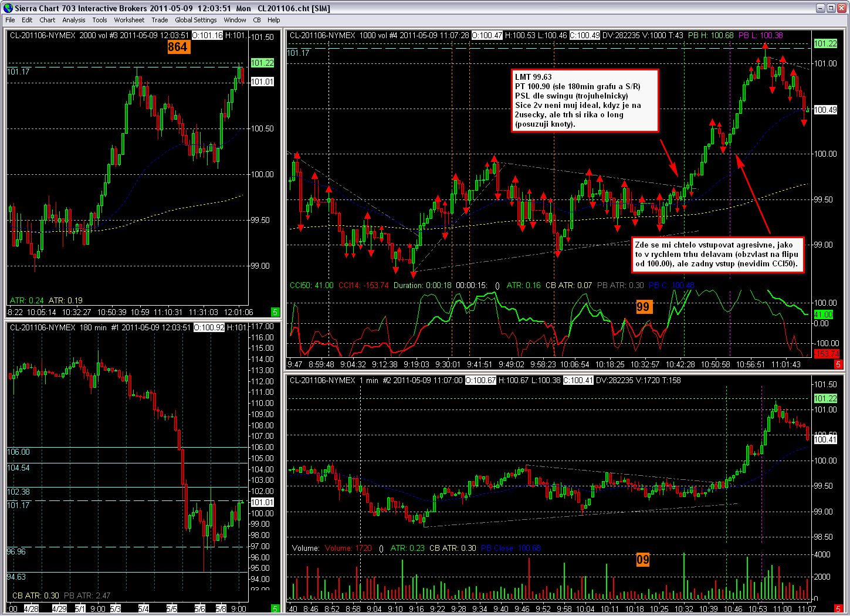Click the 'CCI50: 41.00' study label
The height and width of the screenshot is (616, 850).
click(x=311, y=286)
